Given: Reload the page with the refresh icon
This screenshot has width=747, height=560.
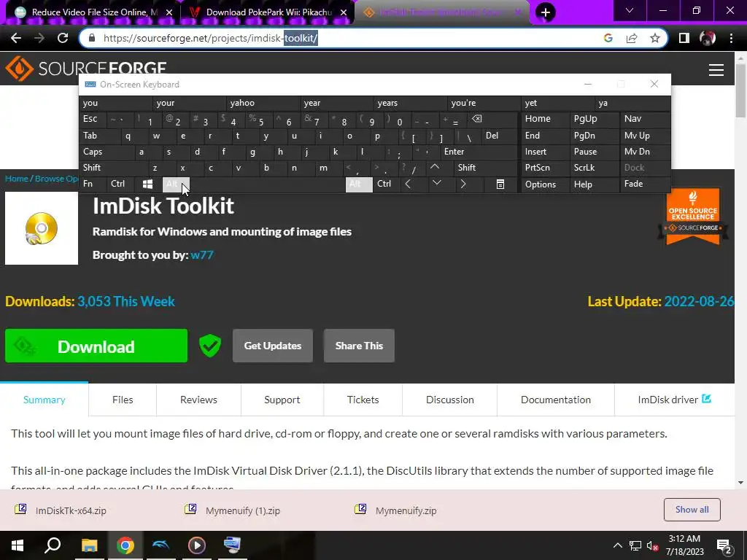Looking at the screenshot, I should click(x=63, y=38).
